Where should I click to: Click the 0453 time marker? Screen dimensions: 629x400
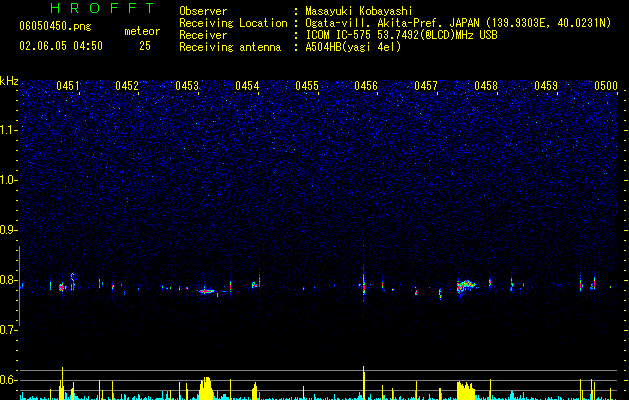coord(187,86)
